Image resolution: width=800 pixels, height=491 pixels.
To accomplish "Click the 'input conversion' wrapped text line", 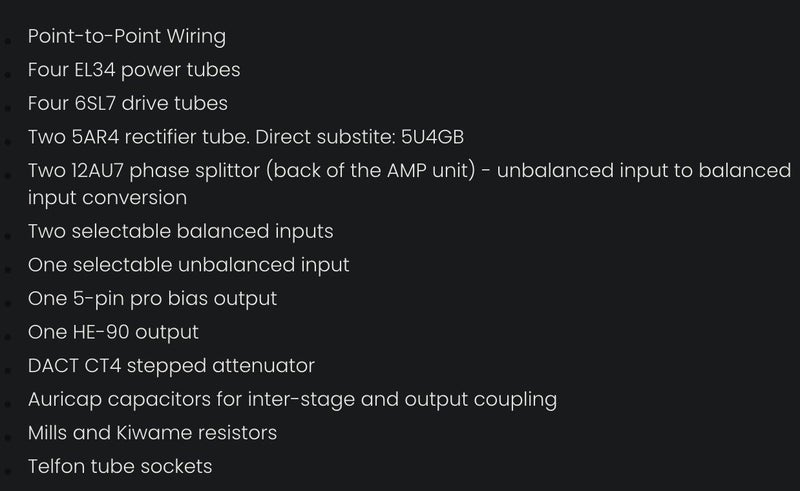I will (107, 197).
